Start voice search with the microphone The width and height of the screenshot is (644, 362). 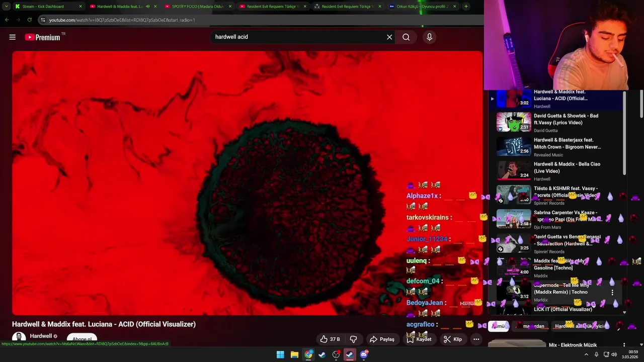(429, 37)
